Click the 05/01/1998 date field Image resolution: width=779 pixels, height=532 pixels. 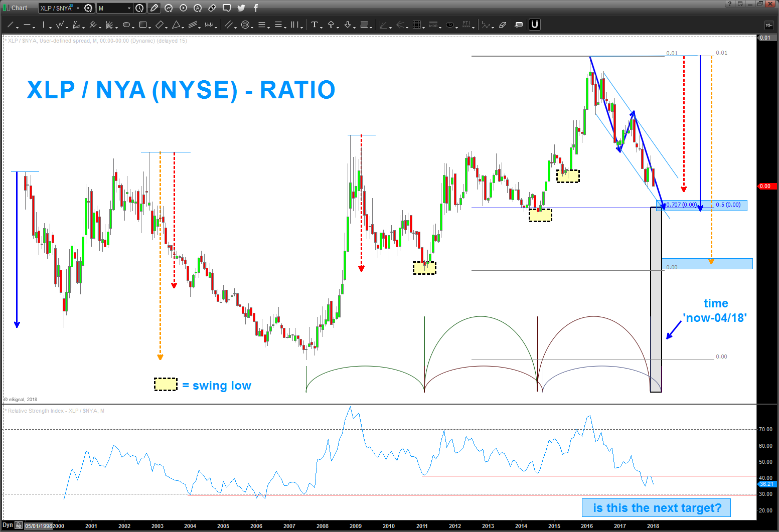click(x=39, y=526)
